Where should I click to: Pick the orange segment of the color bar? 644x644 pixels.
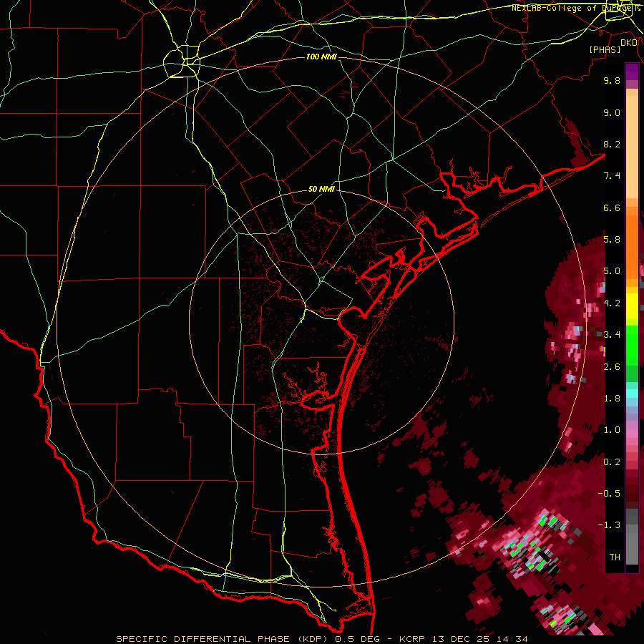point(632,246)
